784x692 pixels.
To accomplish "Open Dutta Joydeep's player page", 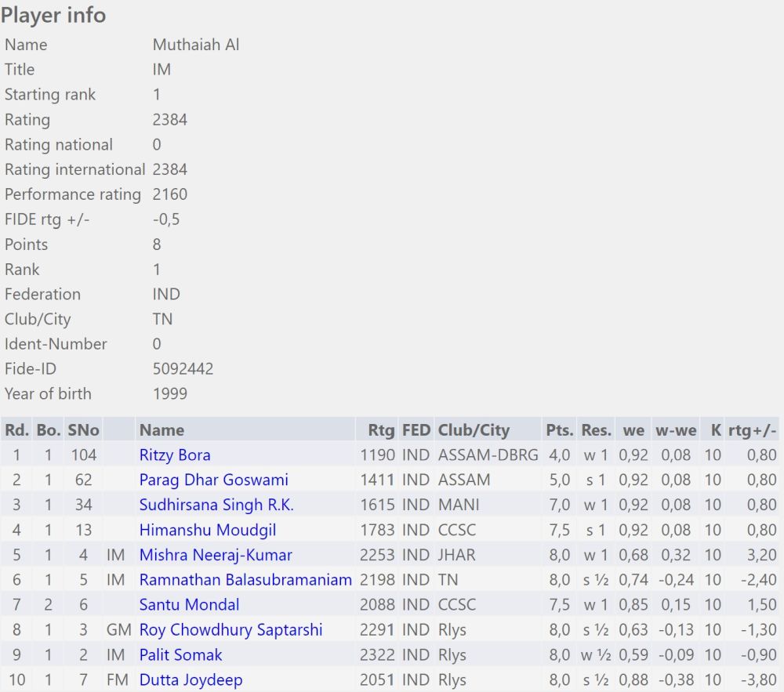I will click(191, 680).
